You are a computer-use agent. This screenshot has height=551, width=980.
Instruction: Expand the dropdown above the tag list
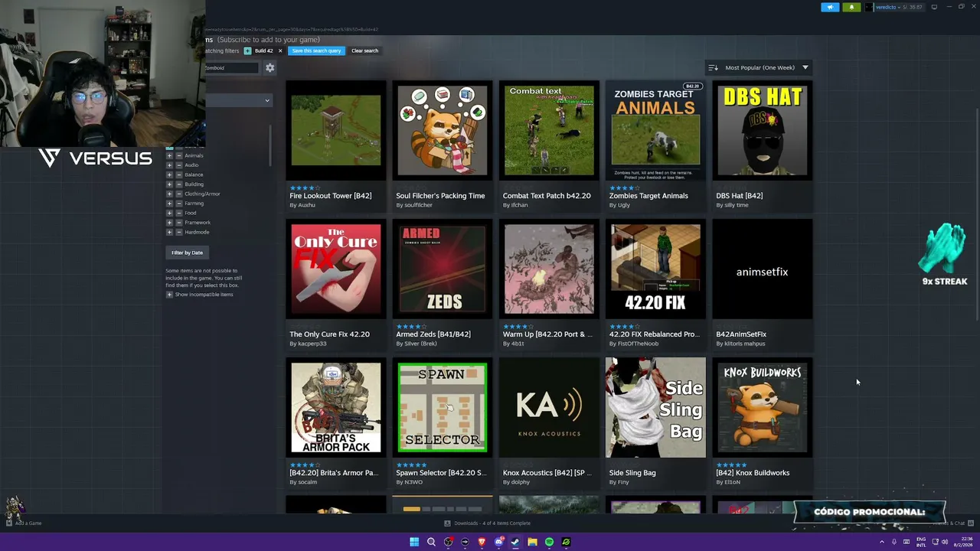click(238, 100)
